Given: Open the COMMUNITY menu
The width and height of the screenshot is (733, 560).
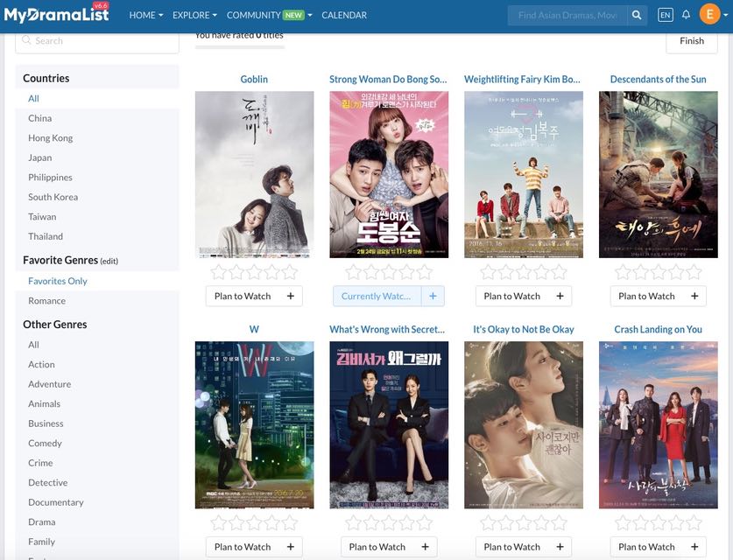Looking at the screenshot, I should (x=253, y=14).
